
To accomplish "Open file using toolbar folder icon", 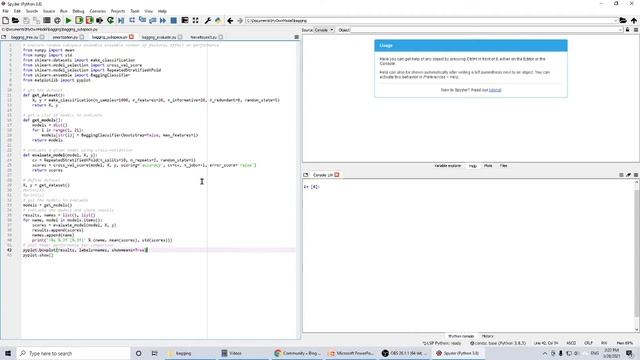I will click(x=15, y=20).
